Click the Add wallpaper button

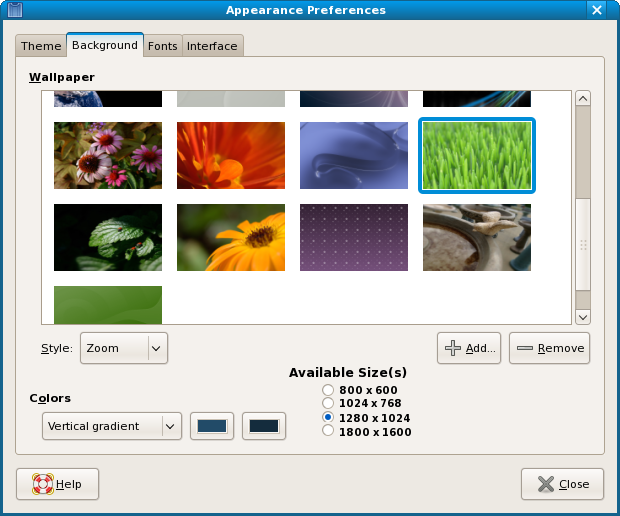click(x=469, y=348)
